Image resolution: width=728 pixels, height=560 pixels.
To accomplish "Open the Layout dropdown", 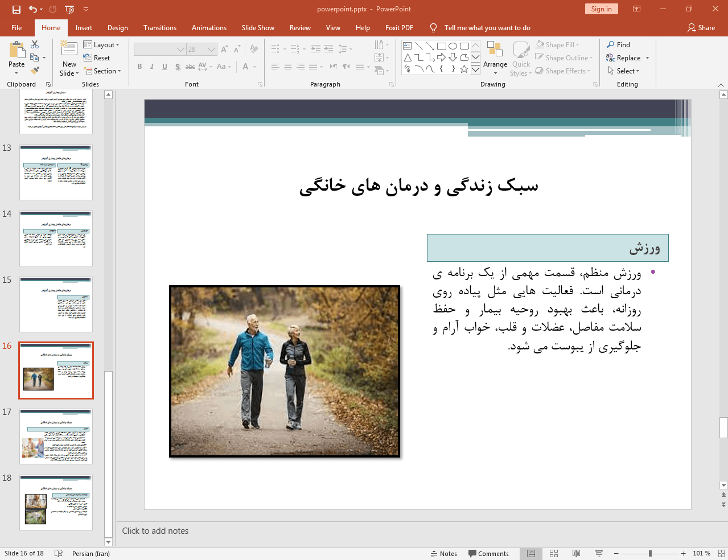I will pyautogui.click(x=101, y=44).
